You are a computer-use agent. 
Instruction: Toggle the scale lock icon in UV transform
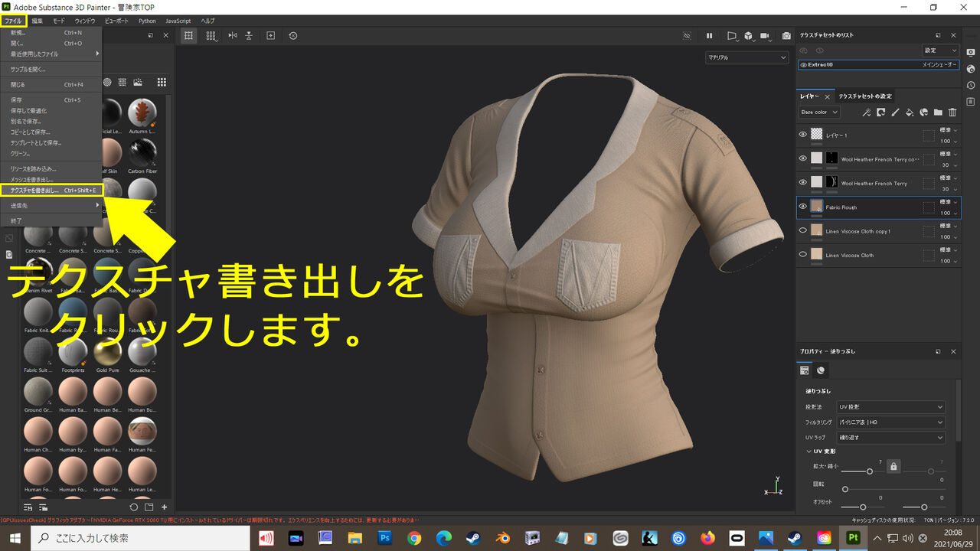pyautogui.click(x=893, y=466)
